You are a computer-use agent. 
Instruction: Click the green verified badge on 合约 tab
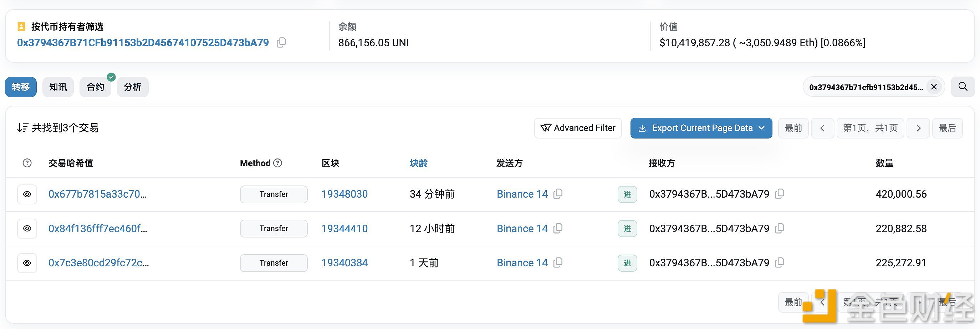pos(111,77)
